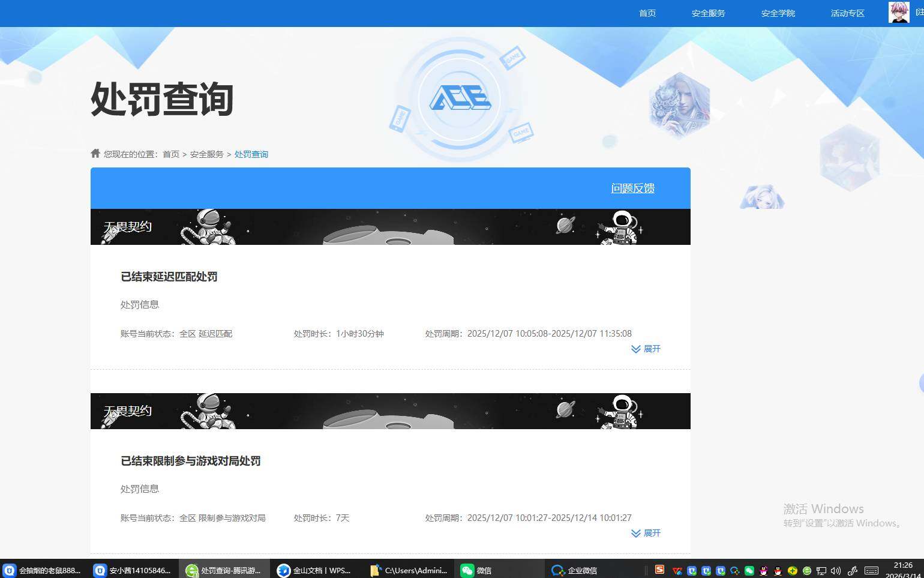The width and height of the screenshot is (924, 578).
Task: Click the 无畏契约 banner image
Action: pyautogui.click(x=390, y=226)
